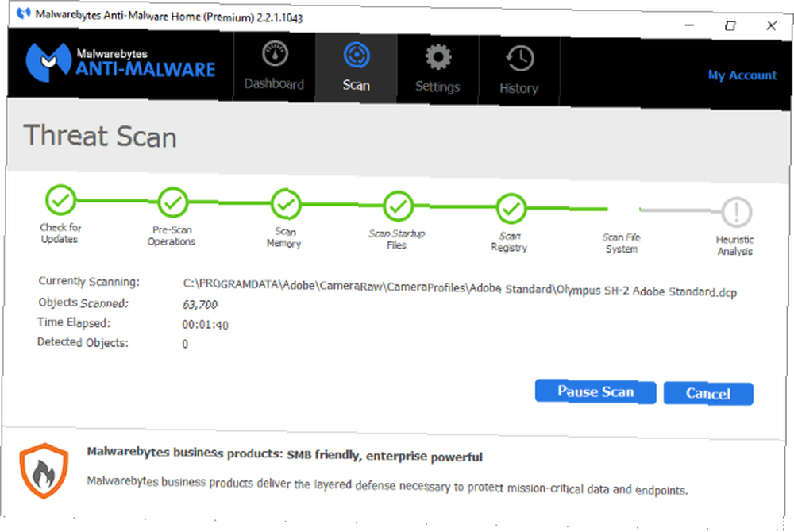Go to the History tab
This screenshot has width=794, height=532.
[x=519, y=71]
